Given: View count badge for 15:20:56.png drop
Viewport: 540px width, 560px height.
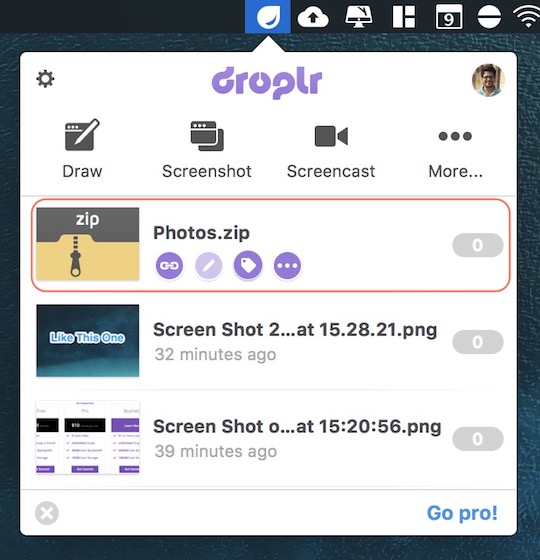Looking at the screenshot, I should (x=478, y=439).
